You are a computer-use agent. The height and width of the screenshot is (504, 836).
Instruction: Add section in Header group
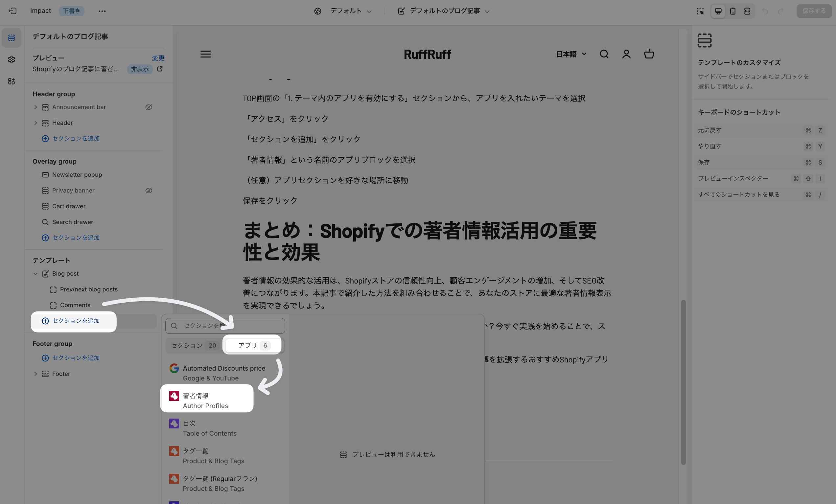71,138
